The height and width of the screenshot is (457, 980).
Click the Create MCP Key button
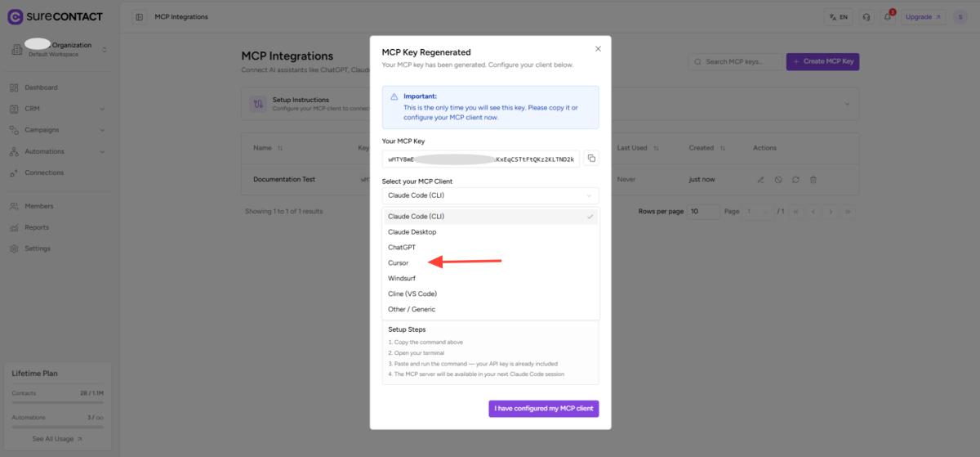tap(822, 61)
